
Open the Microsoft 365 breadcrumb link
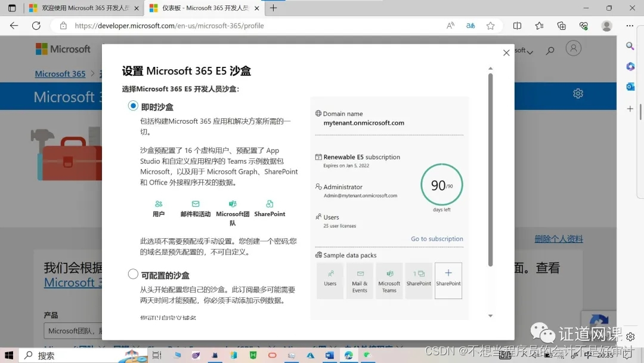tap(60, 73)
